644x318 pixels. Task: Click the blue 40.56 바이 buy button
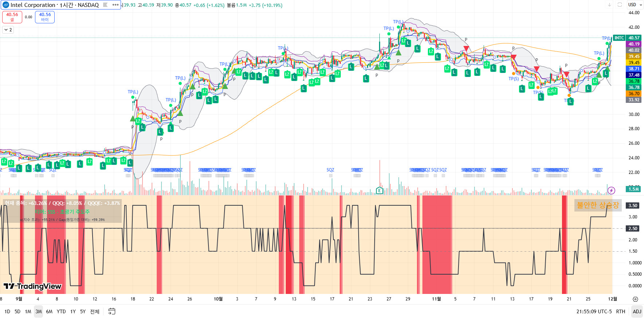(45, 17)
